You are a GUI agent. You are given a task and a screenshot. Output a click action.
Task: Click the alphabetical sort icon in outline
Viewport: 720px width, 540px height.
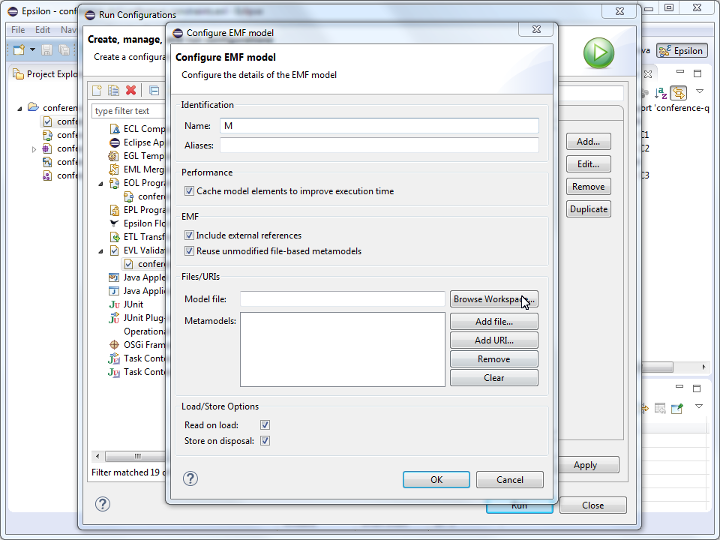point(660,91)
